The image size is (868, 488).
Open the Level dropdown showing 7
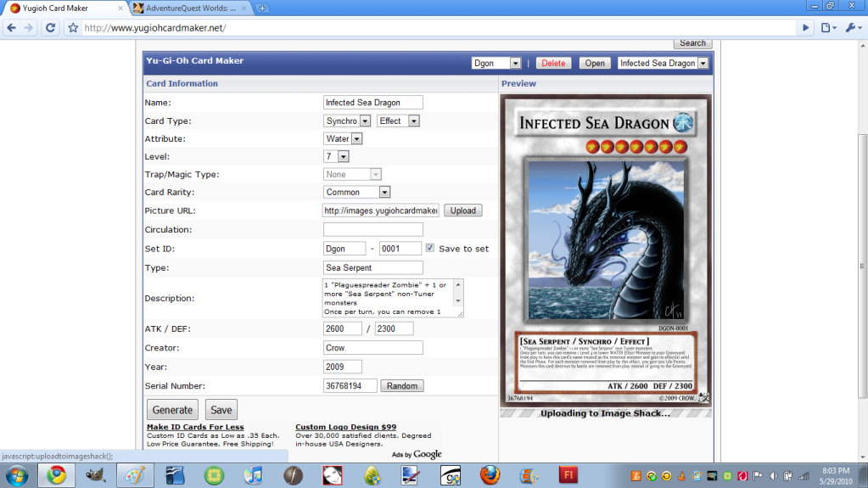[337, 156]
